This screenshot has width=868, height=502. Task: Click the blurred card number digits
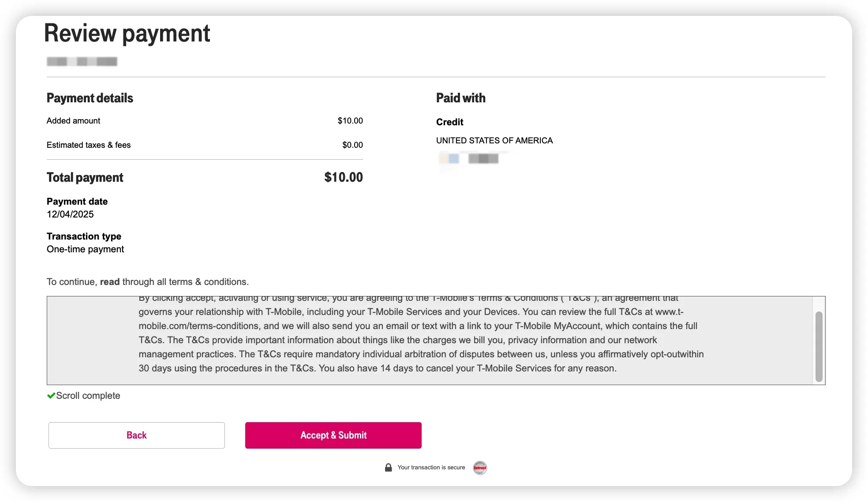point(483,159)
